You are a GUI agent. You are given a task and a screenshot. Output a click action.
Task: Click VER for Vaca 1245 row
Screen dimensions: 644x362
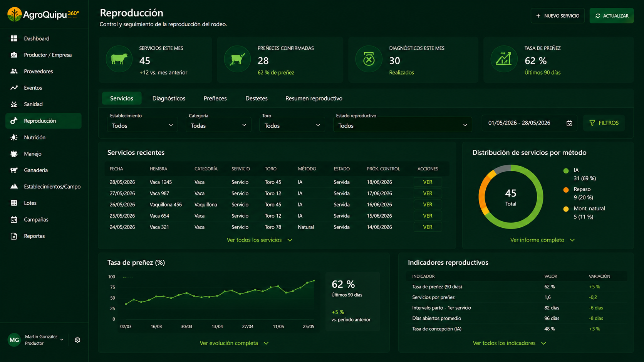point(428,182)
